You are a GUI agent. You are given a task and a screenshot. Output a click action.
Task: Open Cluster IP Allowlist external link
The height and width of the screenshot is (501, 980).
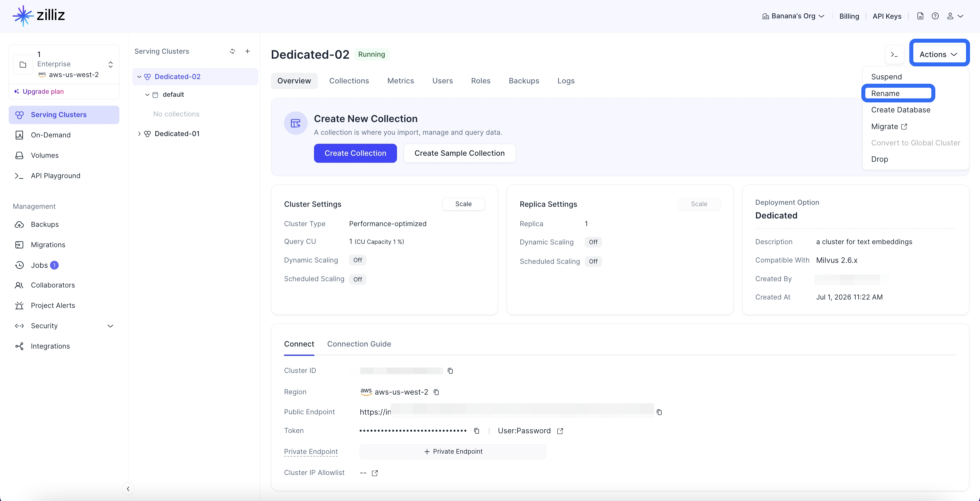point(375,473)
